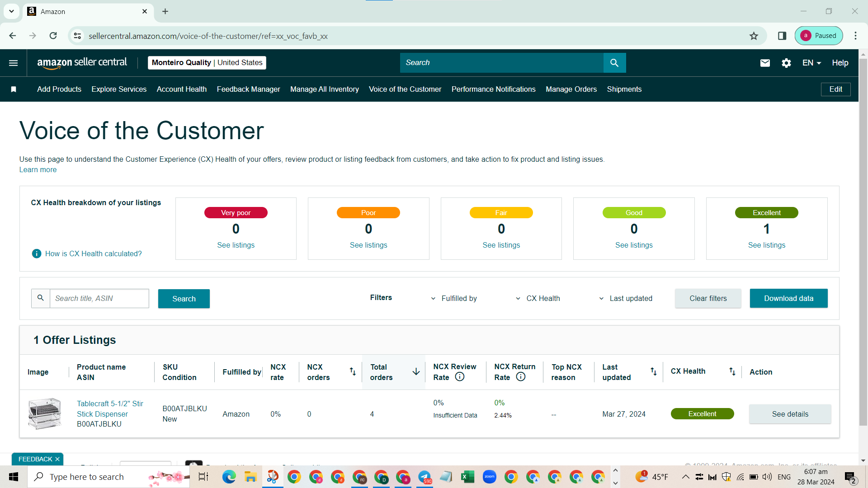868x488 pixels.
Task: Open the EN language dropdown
Action: [x=811, y=63]
